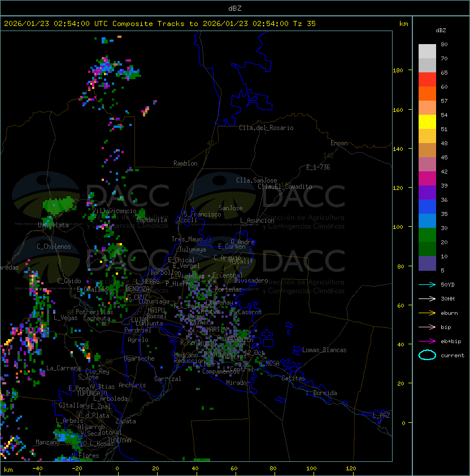Click the cyan 'current' ellipse legend symbol
The height and width of the screenshot is (476, 470).
pos(427,355)
